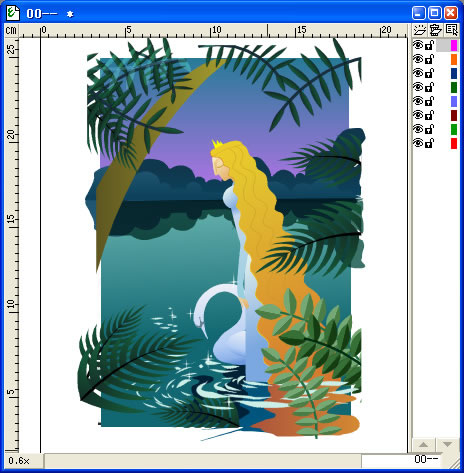Hide the light purple layer with eye icon
The height and width of the screenshot is (473, 464).
(418, 101)
